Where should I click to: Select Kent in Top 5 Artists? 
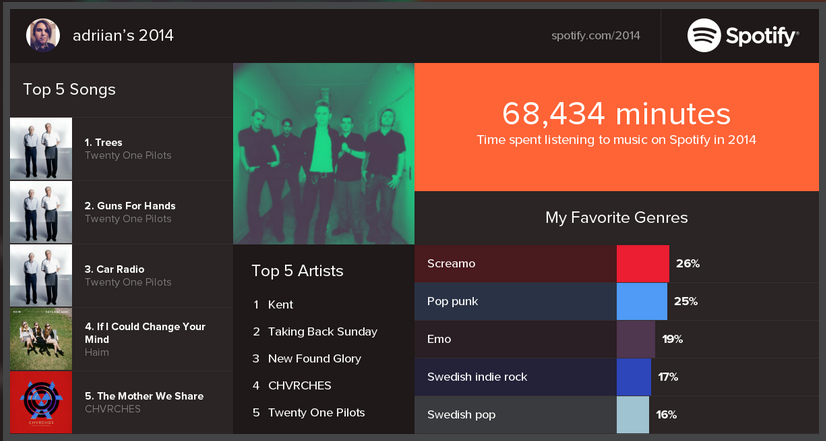tap(281, 304)
